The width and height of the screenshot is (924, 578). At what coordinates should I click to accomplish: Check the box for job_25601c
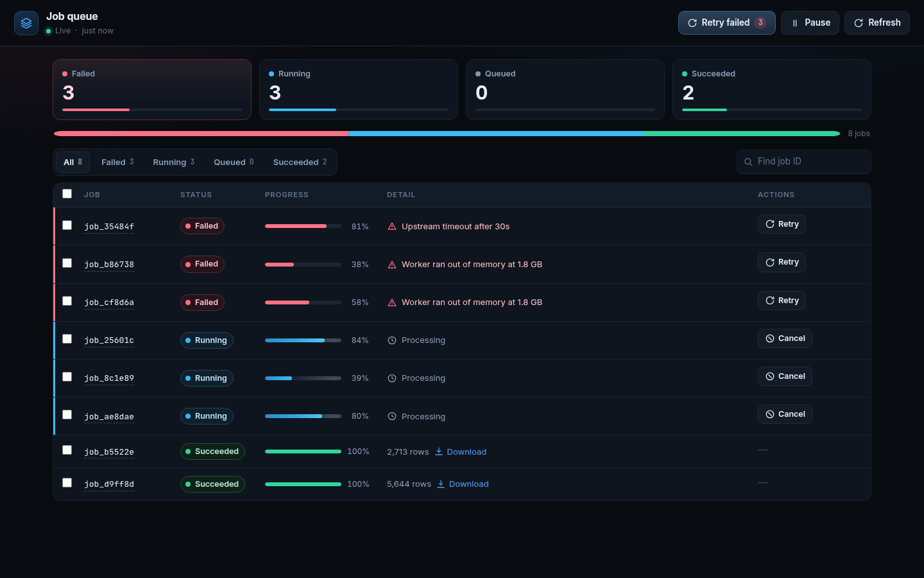point(67,338)
